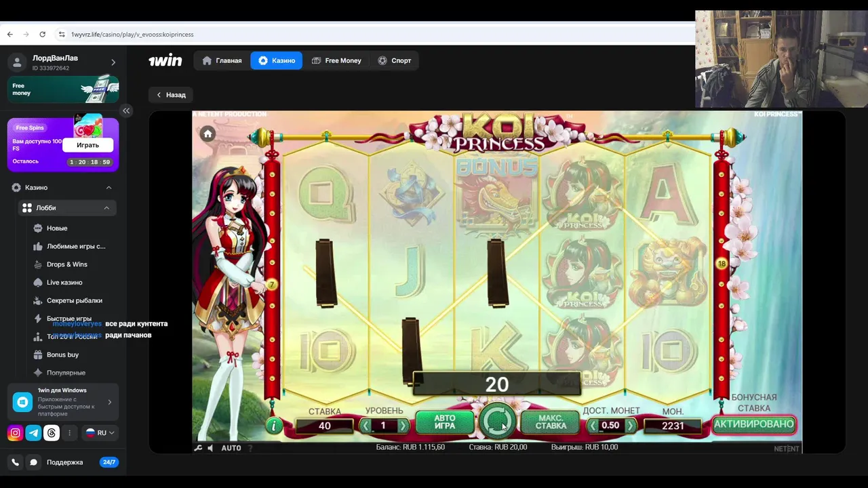Open the Telegram social icon
The image size is (868, 488).
(x=33, y=432)
